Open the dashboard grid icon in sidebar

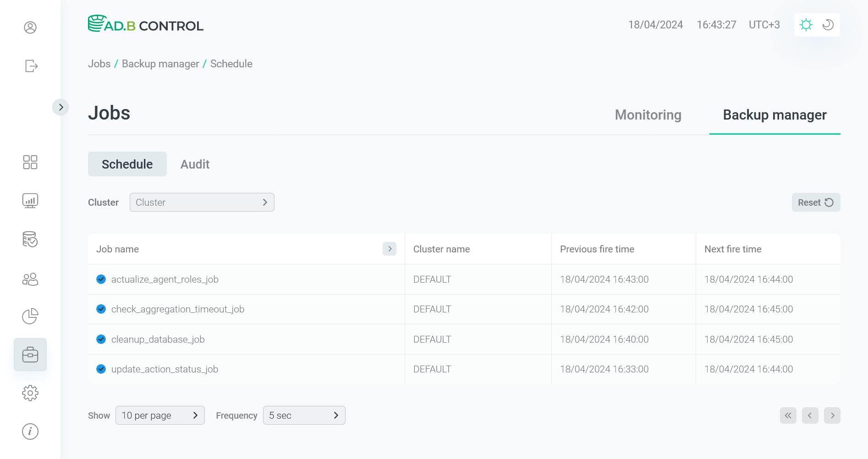coord(30,162)
